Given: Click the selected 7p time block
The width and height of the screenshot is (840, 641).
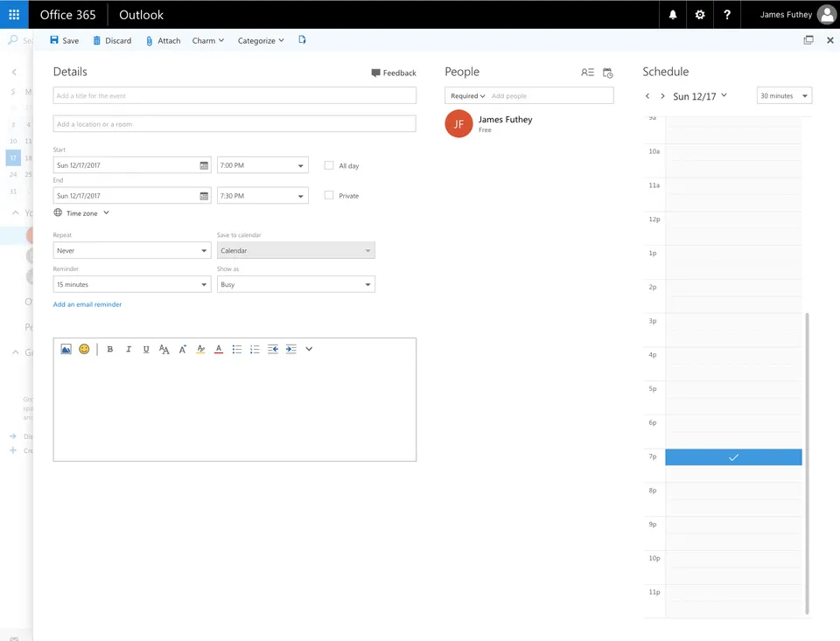Looking at the screenshot, I should coord(733,456).
